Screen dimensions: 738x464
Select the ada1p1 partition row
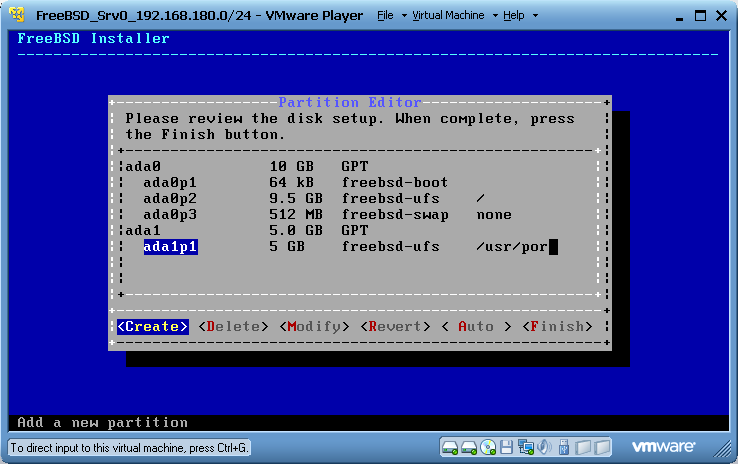[x=170, y=246]
